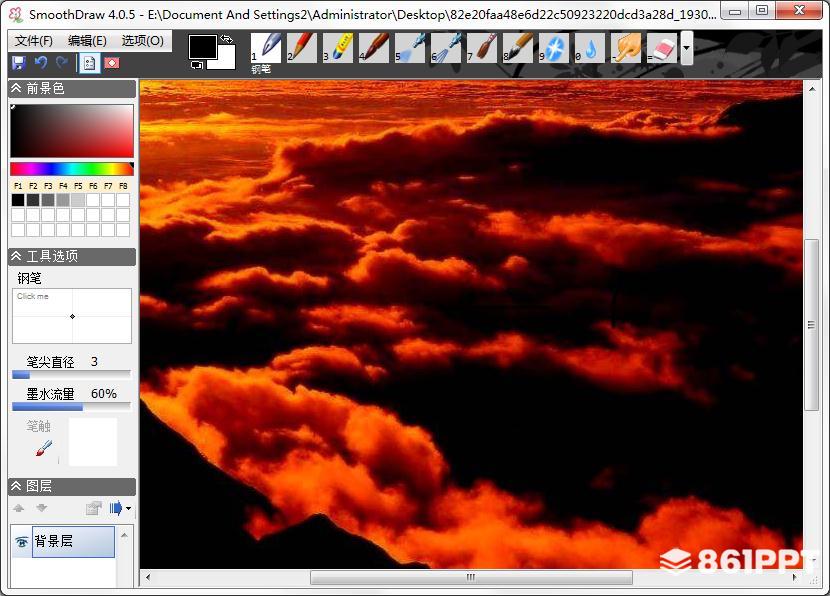This screenshot has width=830, height=596.
Task: Select the red pencil tool numbered 2
Action: 302,48
